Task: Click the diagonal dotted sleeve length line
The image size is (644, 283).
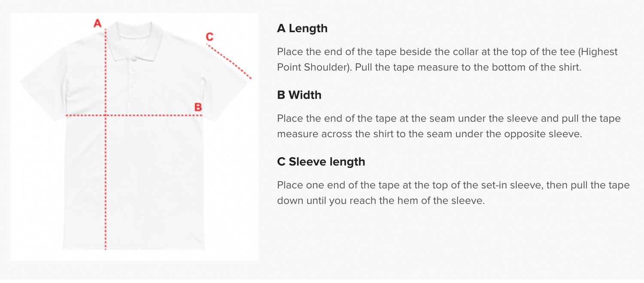Action: click(x=229, y=61)
